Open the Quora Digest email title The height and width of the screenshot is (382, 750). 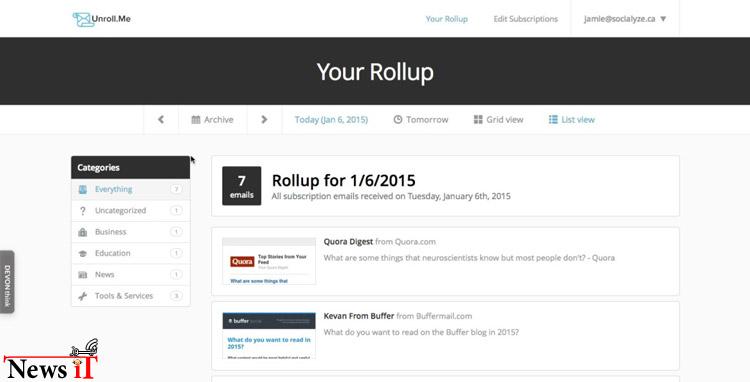tap(348, 241)
